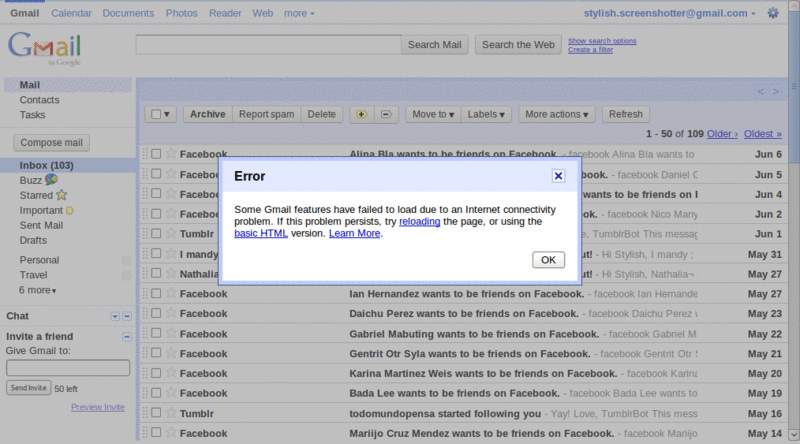Open the Sent Mail folder
The image size is (800, 444).
coord(41,225)
